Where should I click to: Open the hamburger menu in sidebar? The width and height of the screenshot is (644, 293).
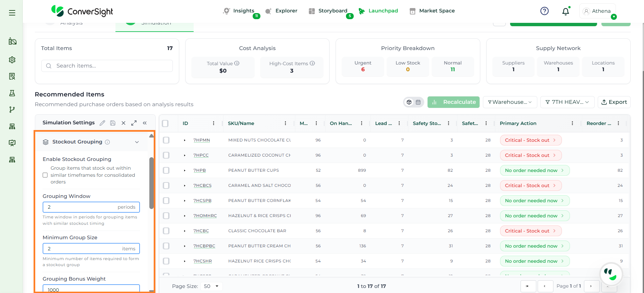[12, 13]
